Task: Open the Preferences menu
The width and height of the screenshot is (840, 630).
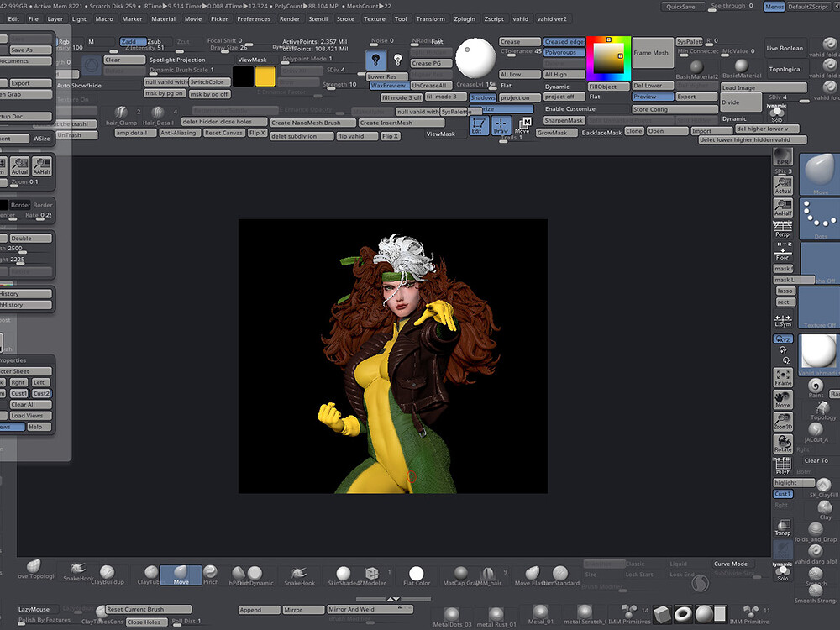Action: (254, 18)
